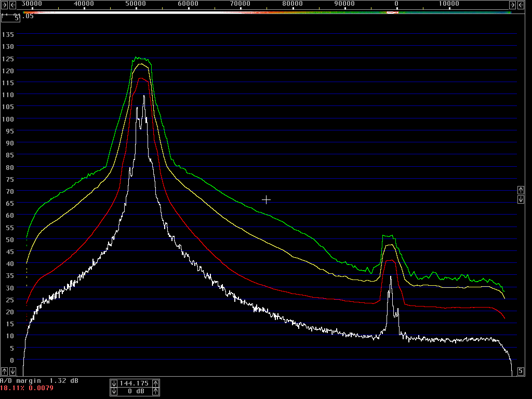The height and width of the screenshot is (399, 532).
Task: Raise the 0 dB gain with its up arrow
Action: (155, 392)
